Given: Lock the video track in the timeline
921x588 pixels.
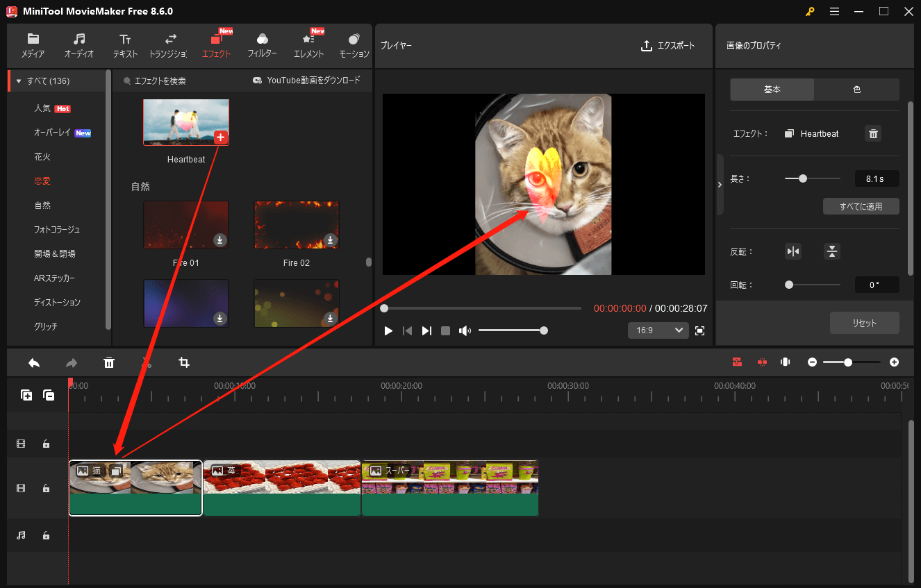Looking at the screenshot, I should [x=46, y=488].
